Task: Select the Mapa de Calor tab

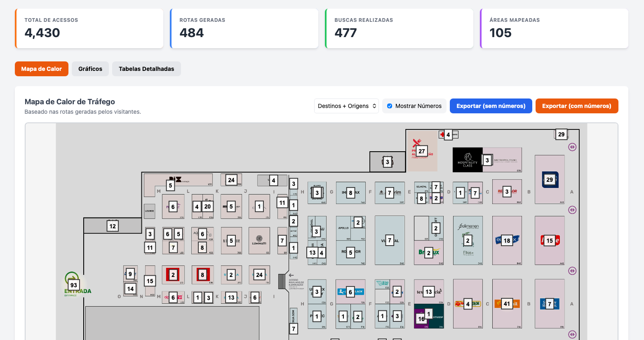Action: point(42,69)
